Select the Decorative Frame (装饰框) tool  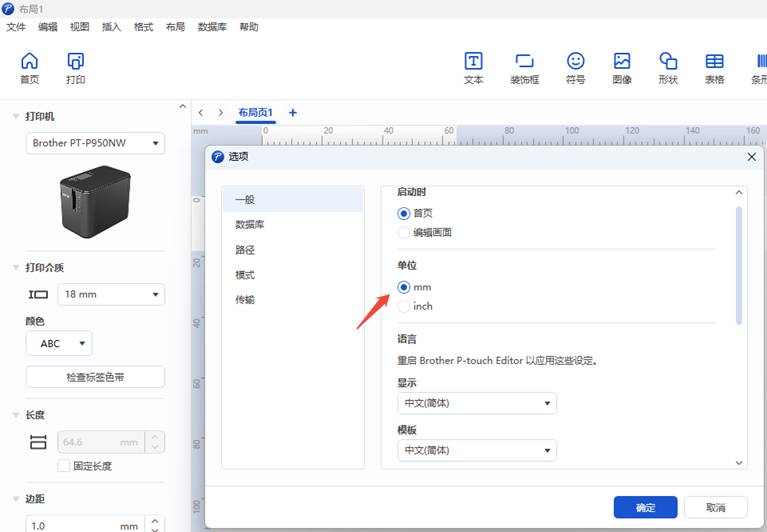click(x=524, y=67)
